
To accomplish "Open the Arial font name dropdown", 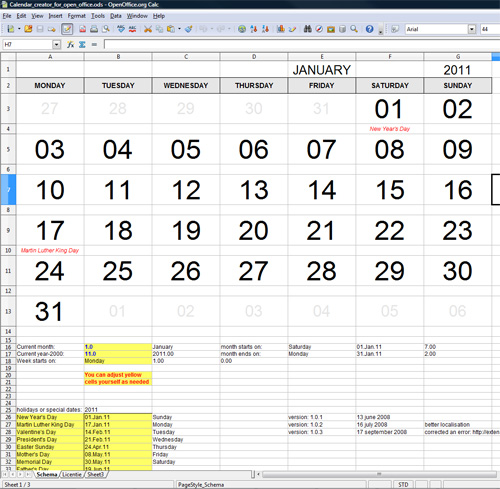I will coord(472,29).
